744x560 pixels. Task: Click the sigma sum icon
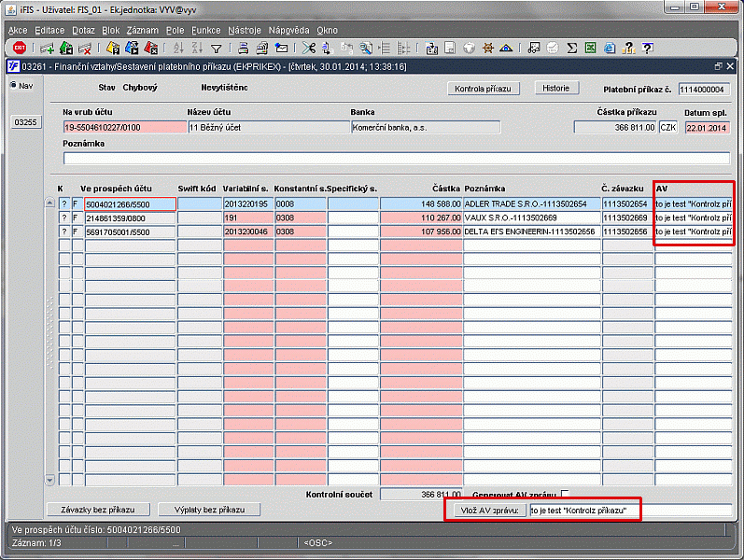tap(571, 48)
